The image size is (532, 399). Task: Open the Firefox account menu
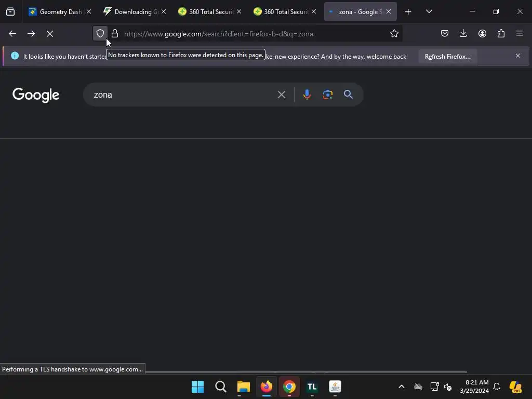click(x=482, y=33)
